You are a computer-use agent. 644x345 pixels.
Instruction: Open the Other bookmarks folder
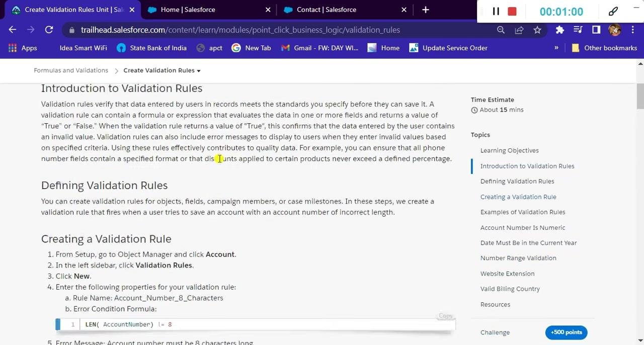pyautogui.click(x=604, y=48)
